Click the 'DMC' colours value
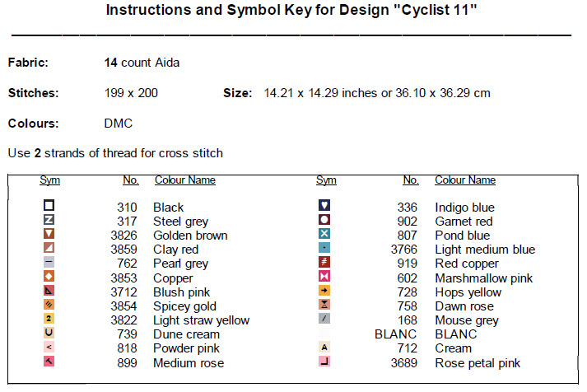Screen dimensions: 587x392 click(119, 124)
